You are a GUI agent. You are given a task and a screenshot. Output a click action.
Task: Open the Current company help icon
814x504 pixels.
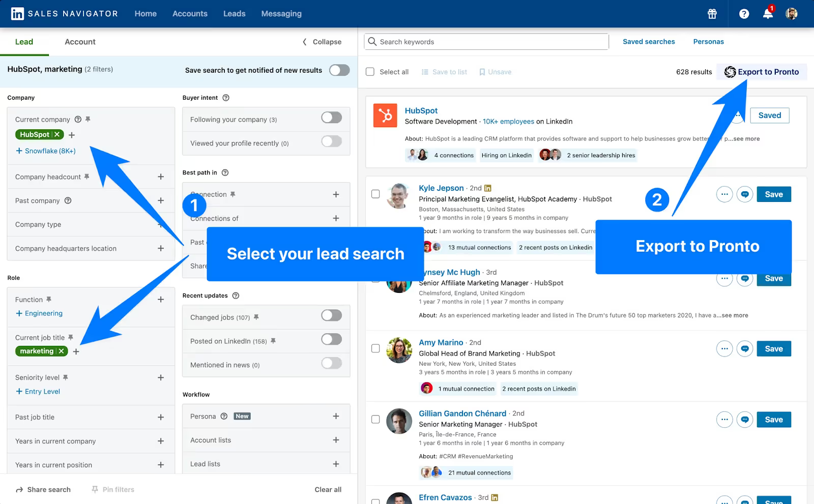tap(78, 120)
